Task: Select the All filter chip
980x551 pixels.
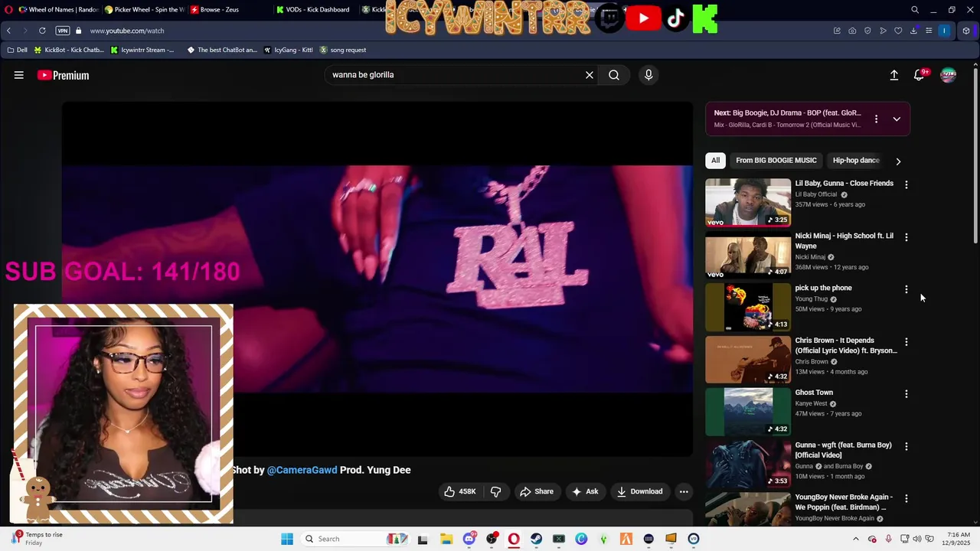Action: [715, 160]
